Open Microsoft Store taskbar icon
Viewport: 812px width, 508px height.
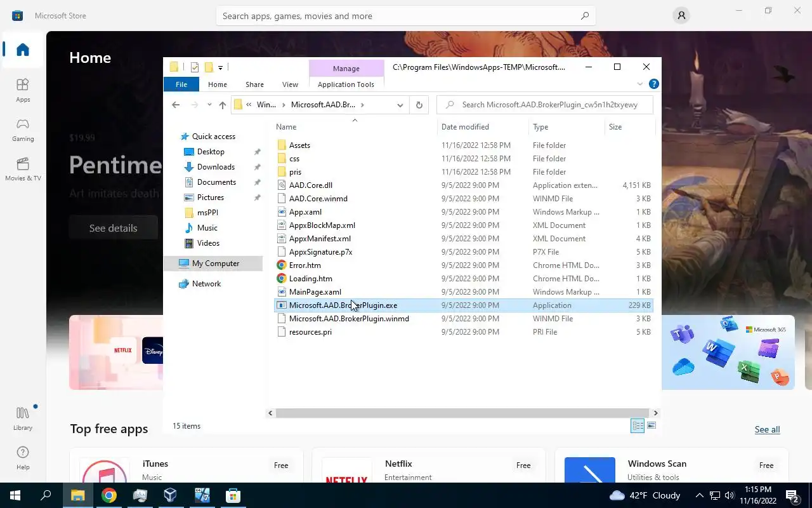click(233, 495)
